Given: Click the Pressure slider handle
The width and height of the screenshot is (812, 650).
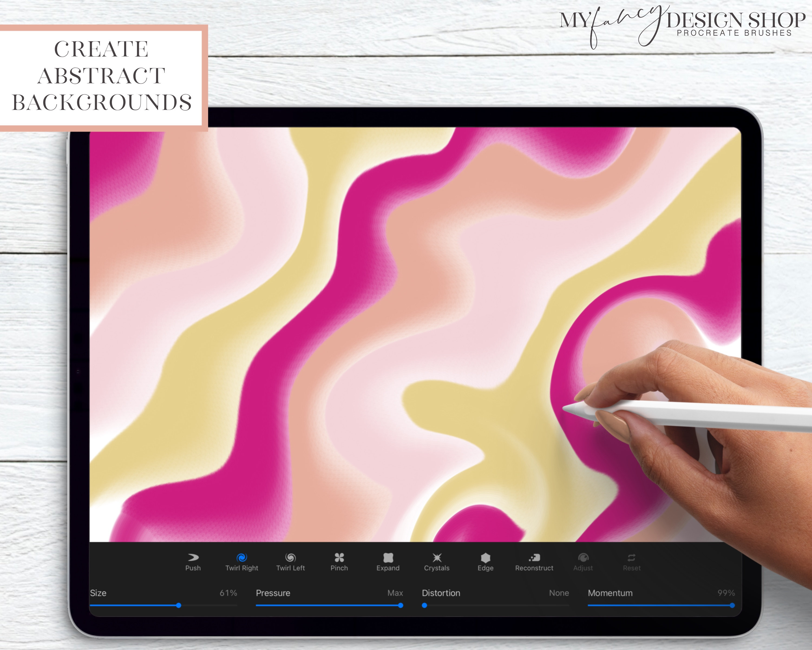Looking at the screenshot, I should [x=401, y=605].
